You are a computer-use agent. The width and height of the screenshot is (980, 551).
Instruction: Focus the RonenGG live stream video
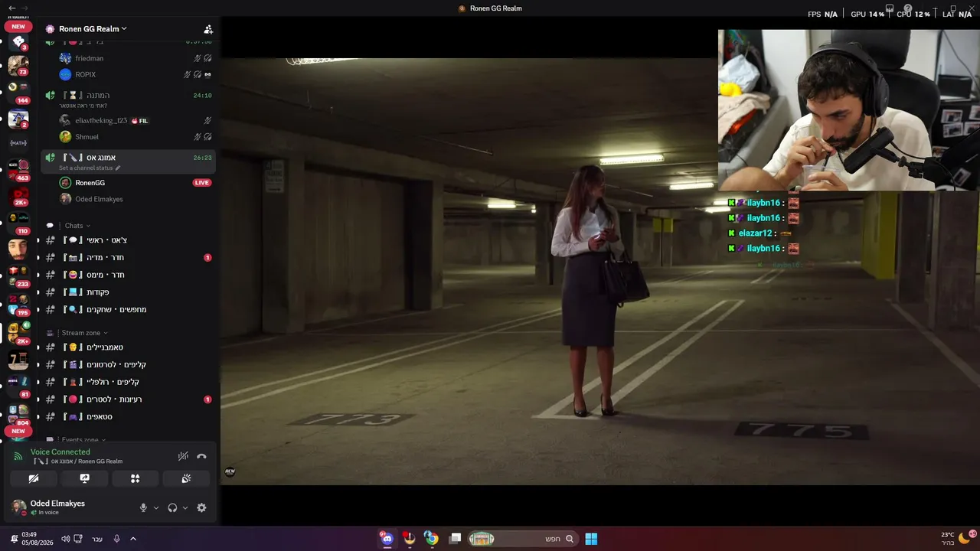599,272
